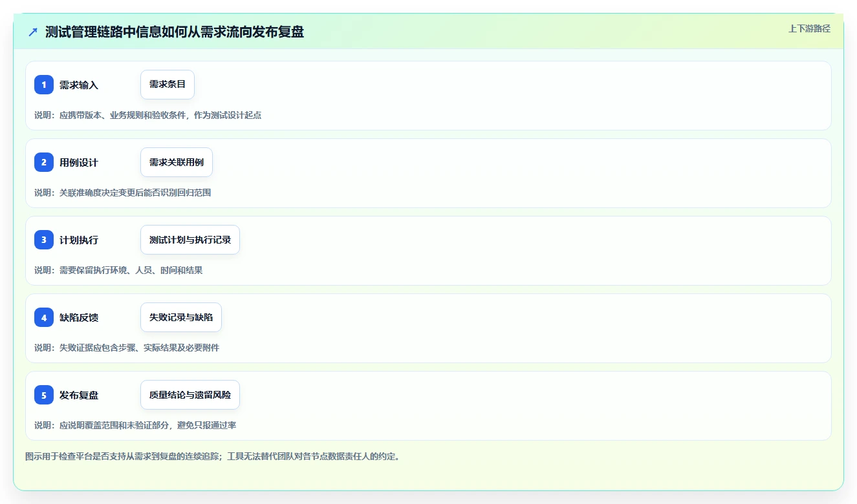Image resolution: width=857 pixels, height=504 pixels.
Task: Click the 上下游路径 label
Action: pos(809,28)
